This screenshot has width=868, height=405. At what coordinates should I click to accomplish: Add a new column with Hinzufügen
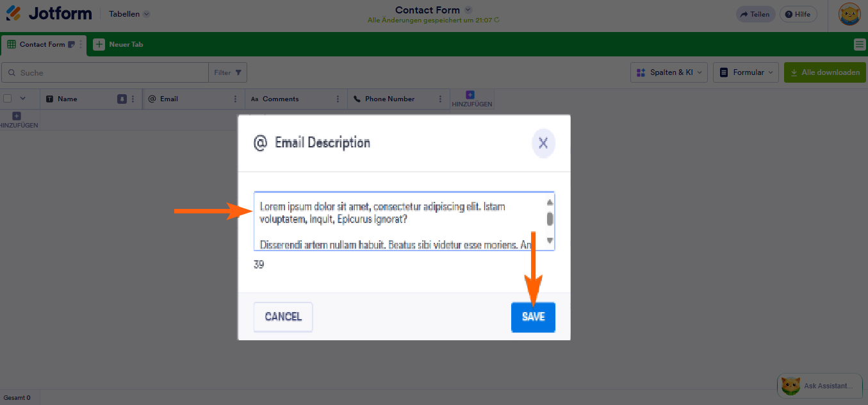coord(472,99)
